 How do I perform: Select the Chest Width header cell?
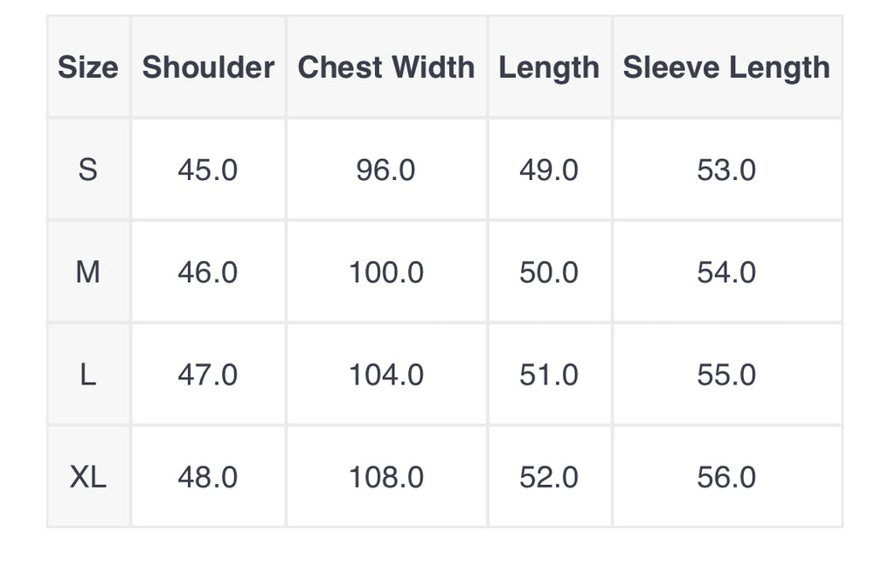click(x=386, y=67)
